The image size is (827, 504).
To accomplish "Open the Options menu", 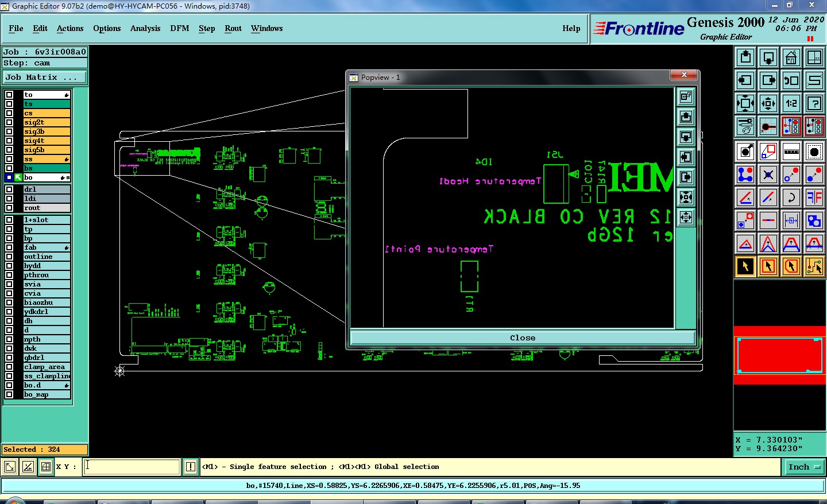I will point(107,28).
